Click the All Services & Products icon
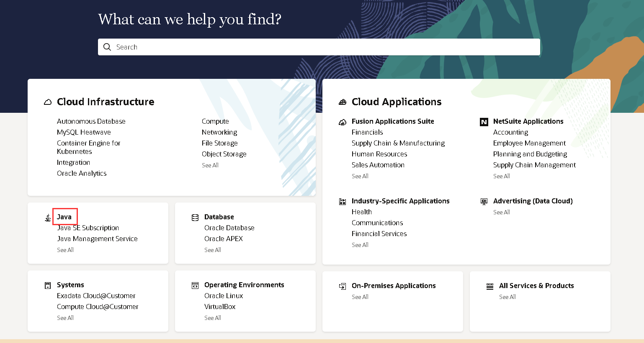Screen dimensions: 644x343 490,286
